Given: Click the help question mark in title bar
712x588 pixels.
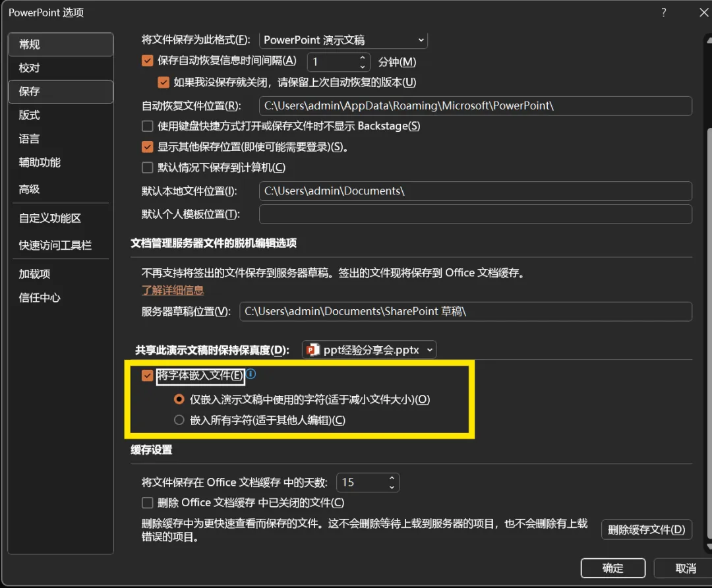Looking at the screenshot, I should point(664,13).
